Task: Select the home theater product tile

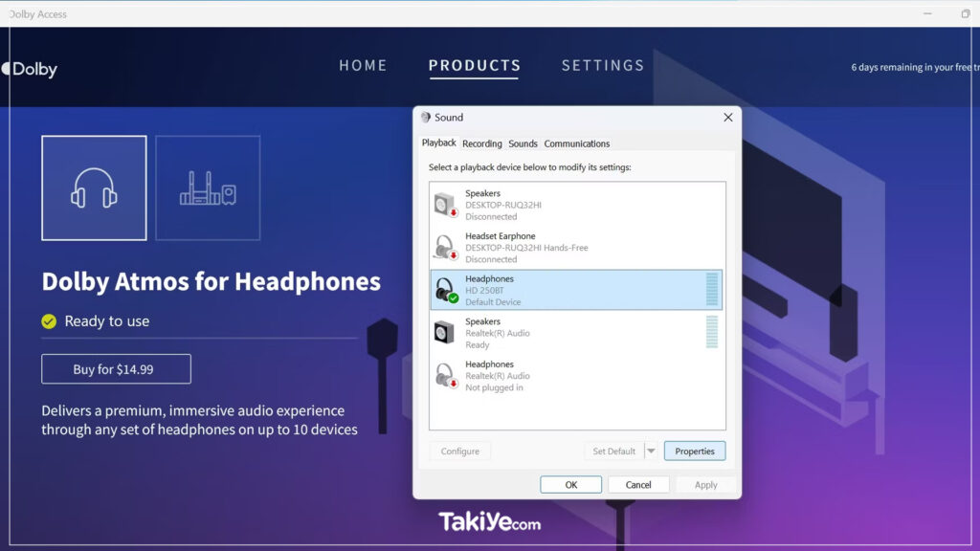Action: click(208, 188)
